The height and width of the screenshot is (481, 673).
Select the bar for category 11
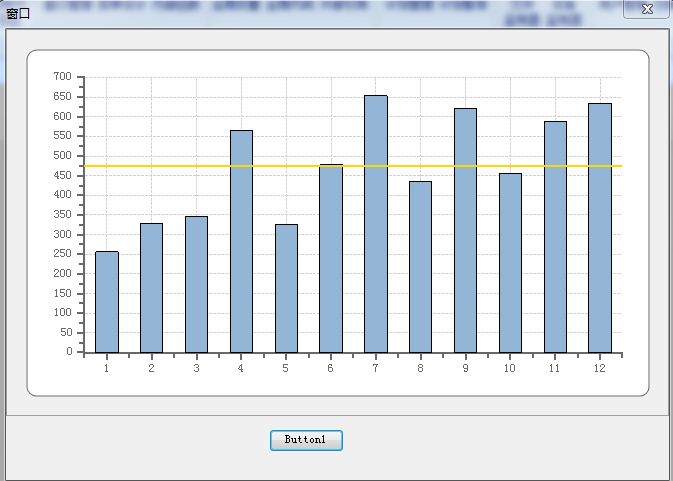555,237
